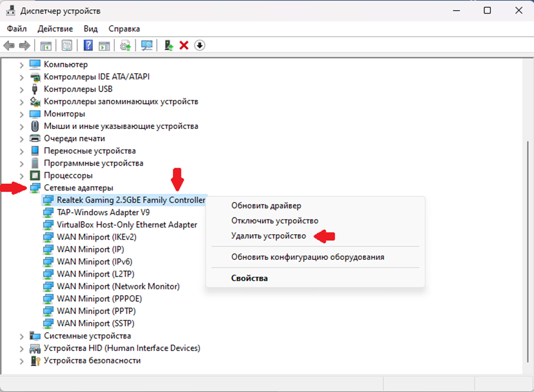Expand the Компьютер category
This screenshot has width=534, height=392.
point(22,65)
